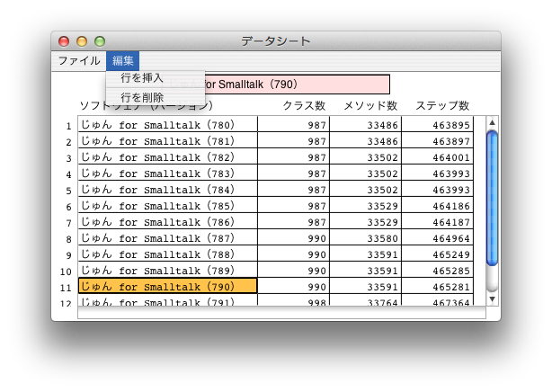Click class count 990 in row 8

coord(294,238)
